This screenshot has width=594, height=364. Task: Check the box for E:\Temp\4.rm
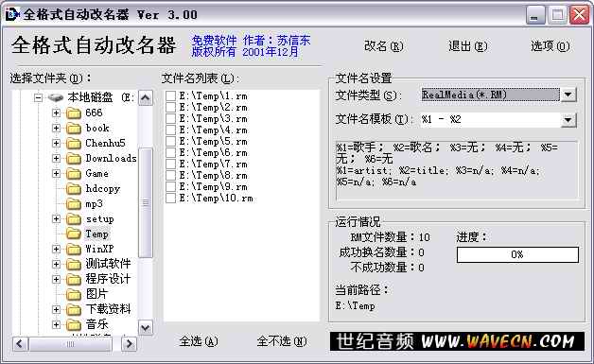coord(171,130)
